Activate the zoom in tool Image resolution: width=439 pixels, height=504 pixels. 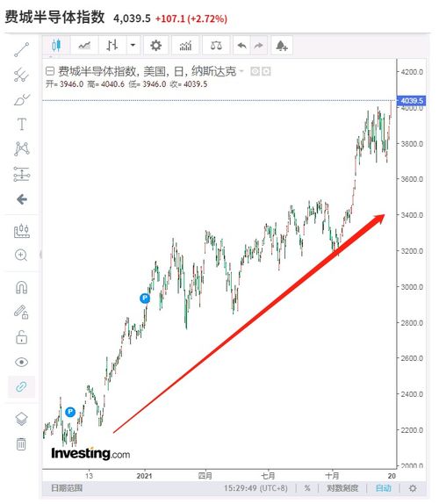tap(21, 256)
